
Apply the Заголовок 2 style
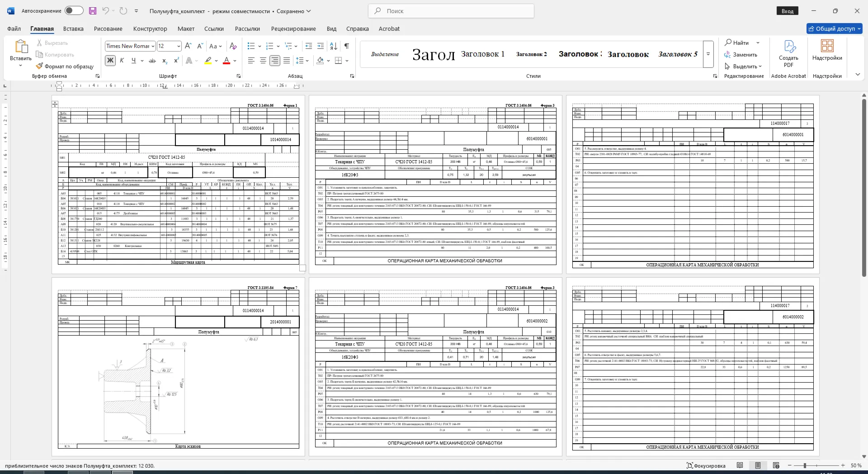pos(532,54)
